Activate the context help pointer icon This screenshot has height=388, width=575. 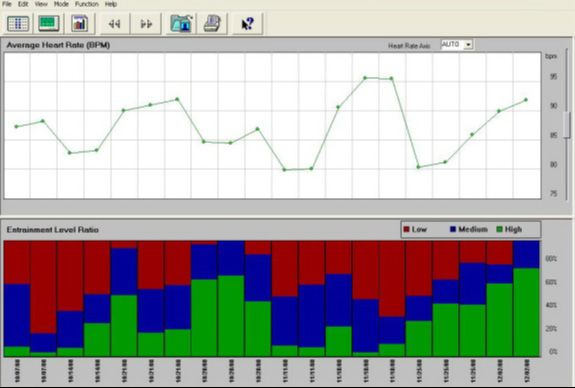[x=248, y=24]
